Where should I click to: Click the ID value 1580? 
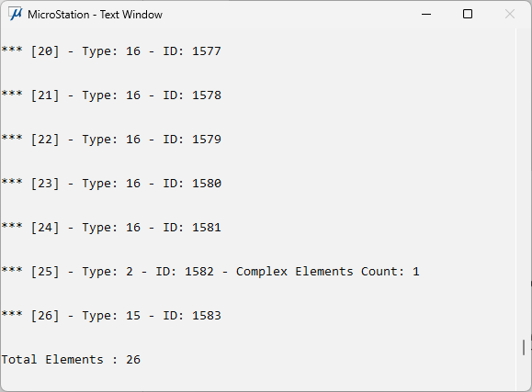(x=207, y=184)
